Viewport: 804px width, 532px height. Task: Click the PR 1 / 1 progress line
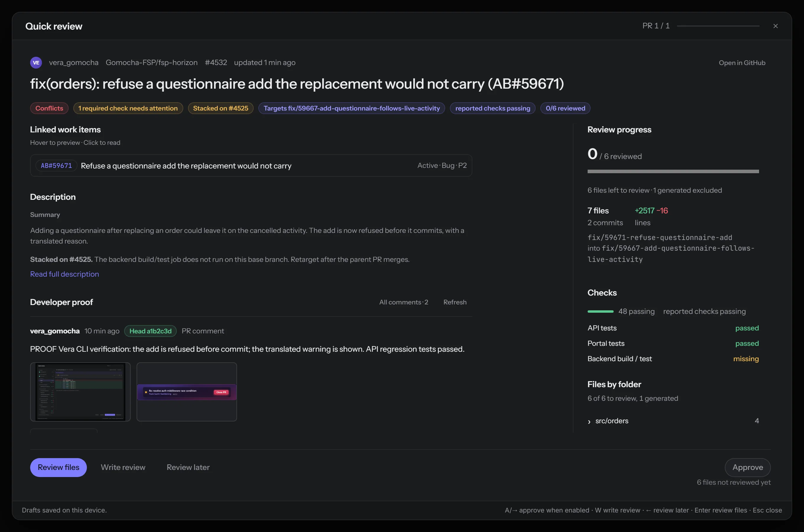[718, 26]
